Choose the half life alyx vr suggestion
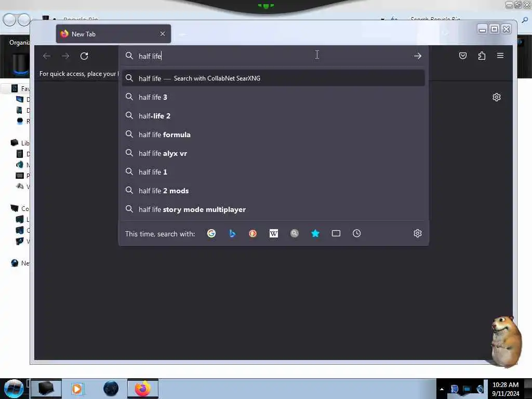The width and height of the screenshot is (532, 399). point(273,153)
